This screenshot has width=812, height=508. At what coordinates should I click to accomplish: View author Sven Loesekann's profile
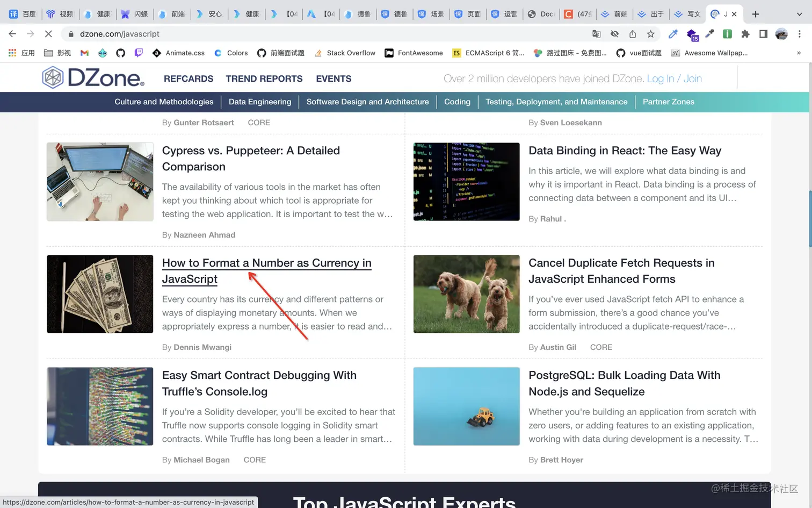[x=571, y=123]
